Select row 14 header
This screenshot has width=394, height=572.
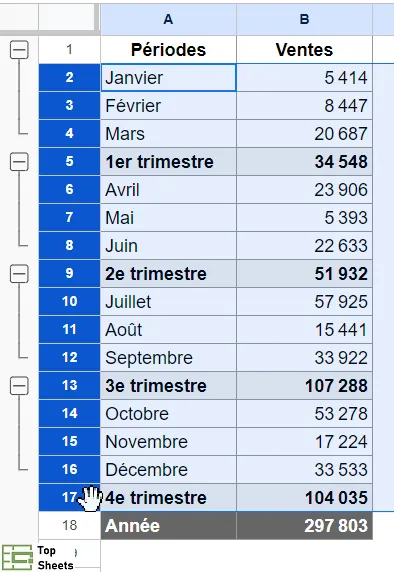point(69,414)
